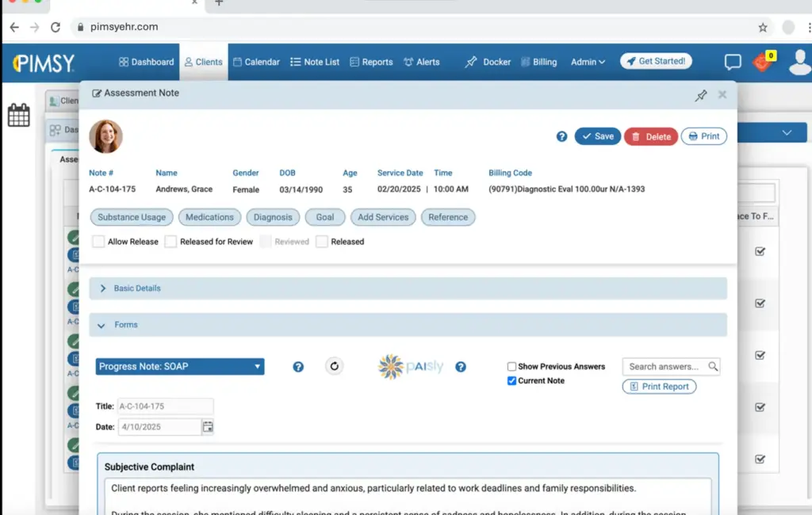This screenshot has height=515, width=812.
Task: Check Released for Review checkbox
Action: click(170, 242)
